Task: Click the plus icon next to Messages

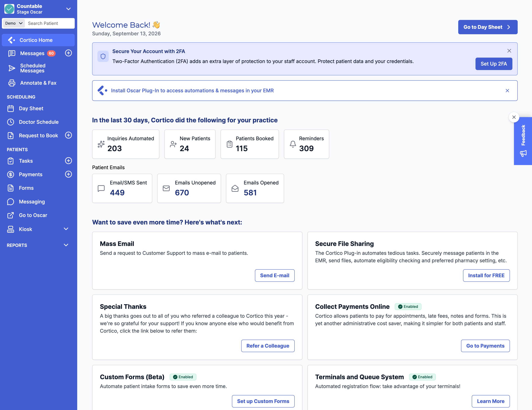Action: point(68,53)
